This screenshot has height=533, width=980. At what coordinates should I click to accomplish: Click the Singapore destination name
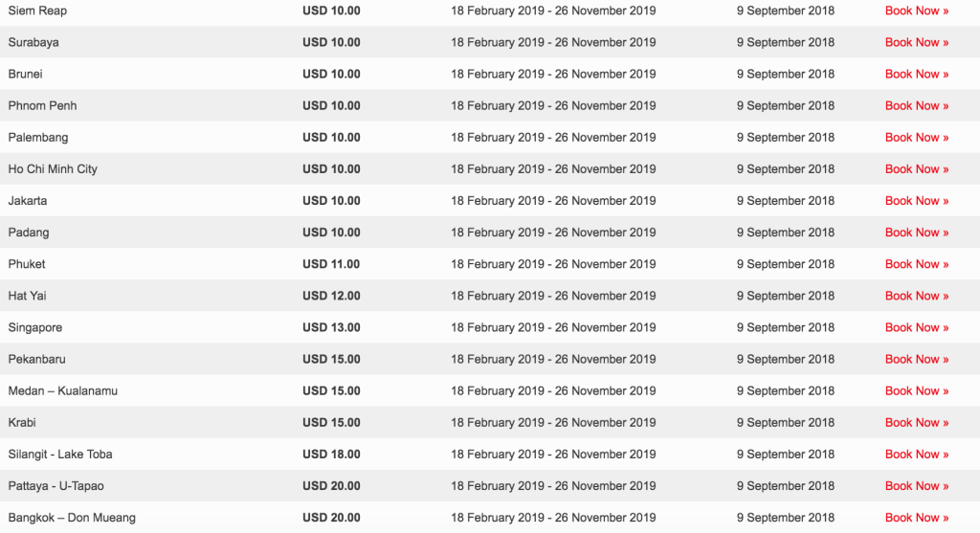click(35, 327)
